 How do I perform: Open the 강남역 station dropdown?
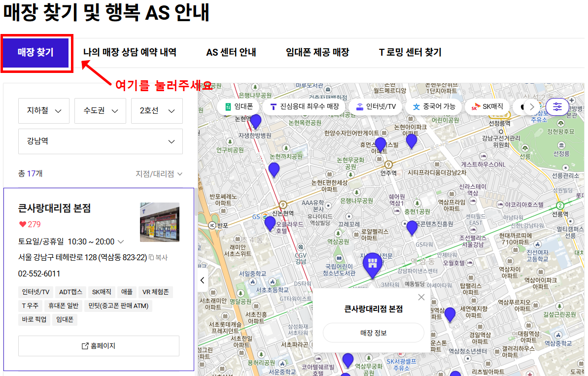coord(101,141)
